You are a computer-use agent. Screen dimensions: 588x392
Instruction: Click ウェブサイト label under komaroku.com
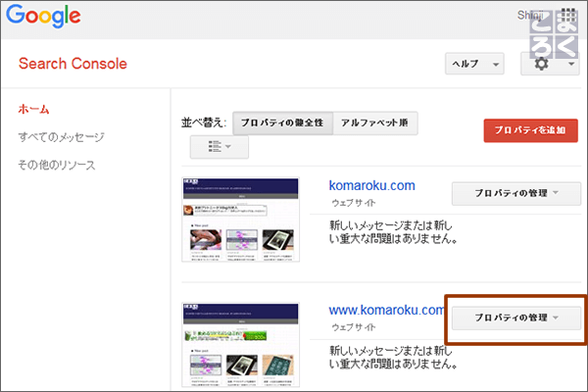pyautogui.click(x=354, y=203)
